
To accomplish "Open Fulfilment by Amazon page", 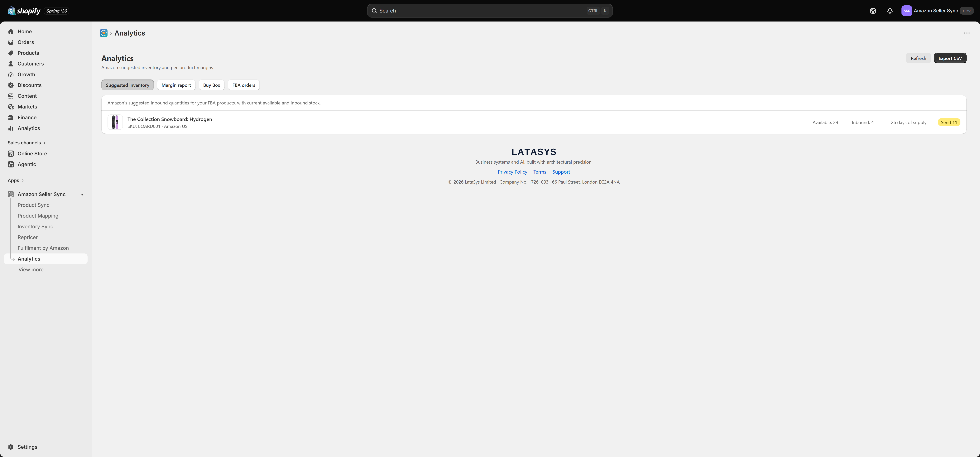I will (43, 248).
